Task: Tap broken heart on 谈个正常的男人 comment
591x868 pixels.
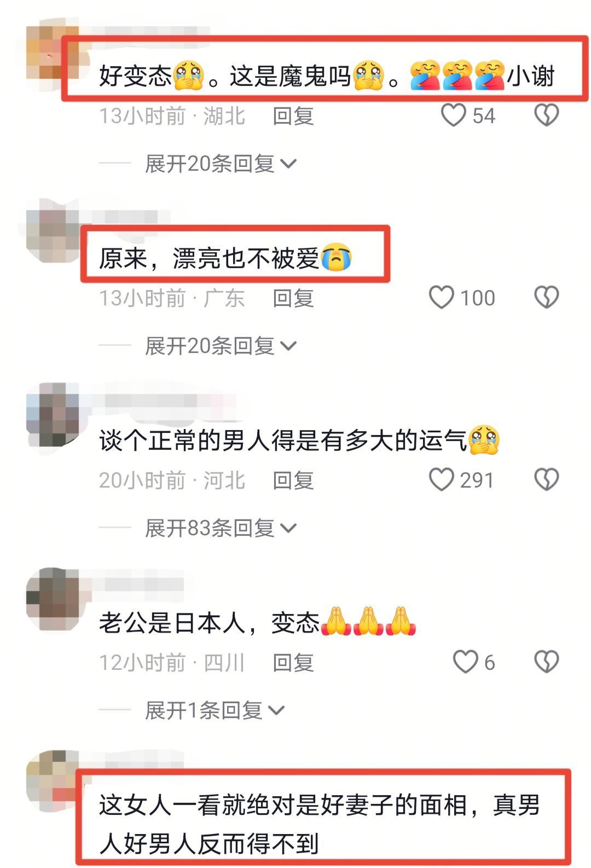Action: (546, 480)
